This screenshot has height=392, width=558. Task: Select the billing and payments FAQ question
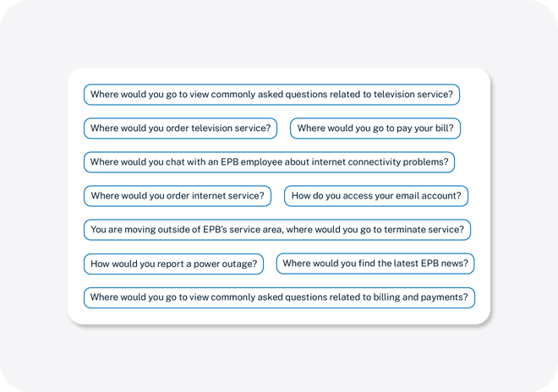[279, 297]
